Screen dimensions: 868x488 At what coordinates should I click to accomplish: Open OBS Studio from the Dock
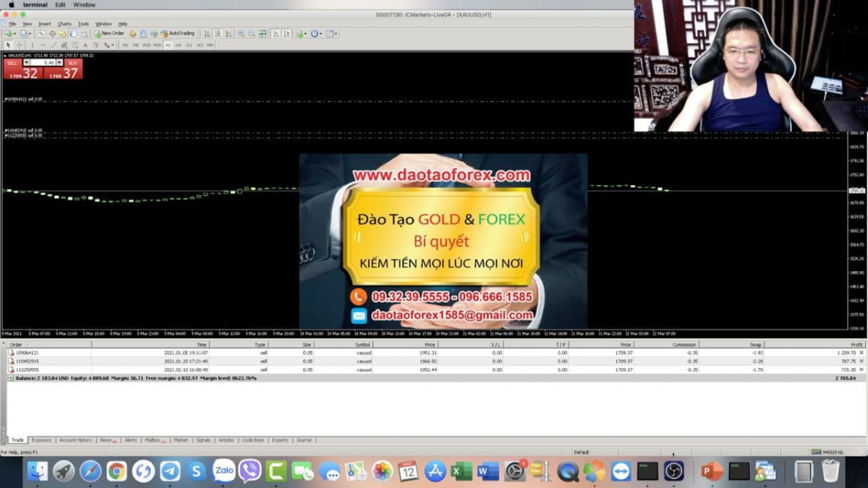pyautogui.click(x=673, y=471)
